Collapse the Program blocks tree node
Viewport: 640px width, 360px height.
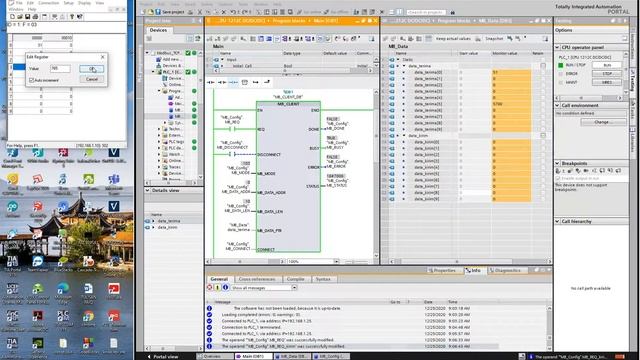pos(160,91)
